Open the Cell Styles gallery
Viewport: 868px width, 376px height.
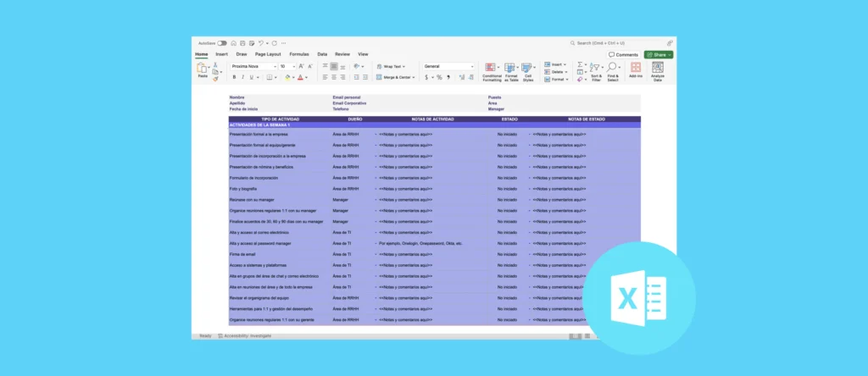pos(528,72)
